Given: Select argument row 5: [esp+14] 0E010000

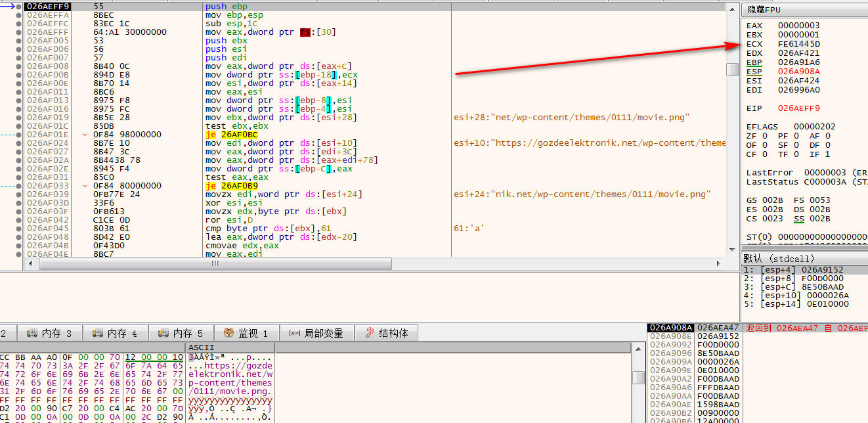Looking at the screenshot, I should (804, 304).
